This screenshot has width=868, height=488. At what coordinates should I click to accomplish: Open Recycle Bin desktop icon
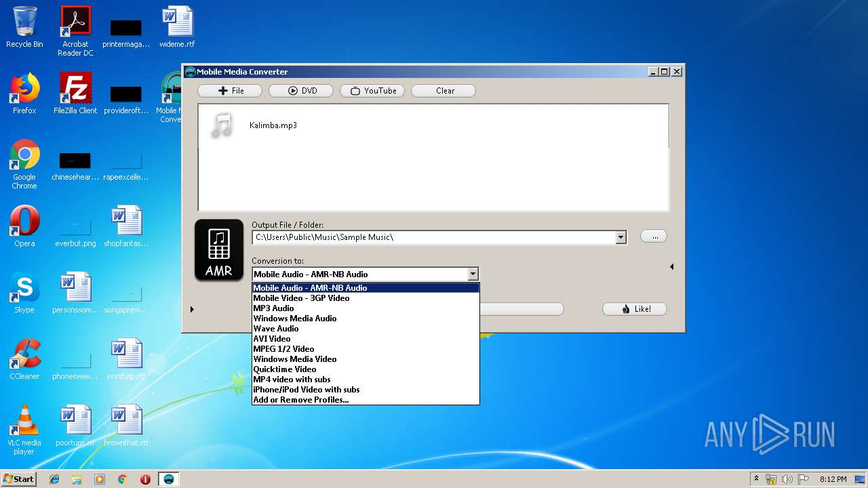coord(24,27)
